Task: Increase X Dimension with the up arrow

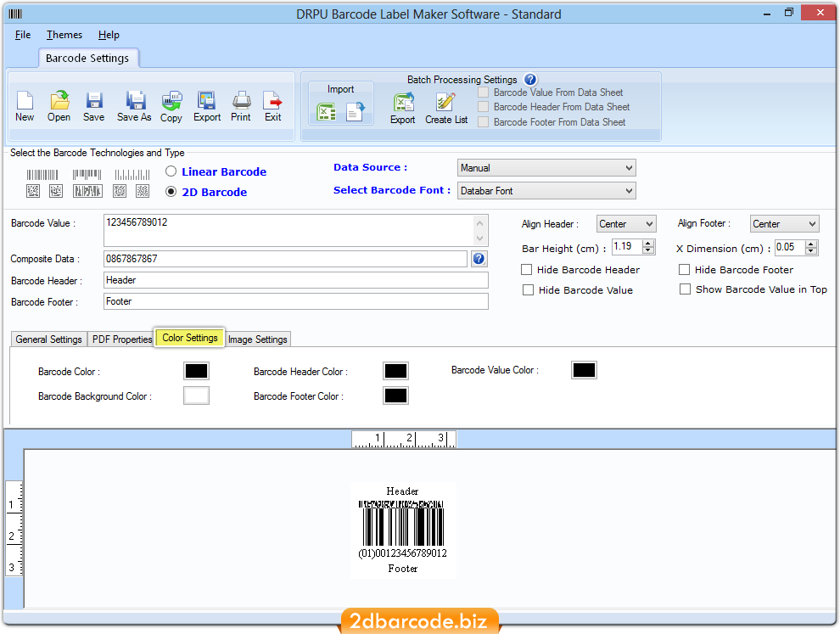Action: tap(812, 244)
